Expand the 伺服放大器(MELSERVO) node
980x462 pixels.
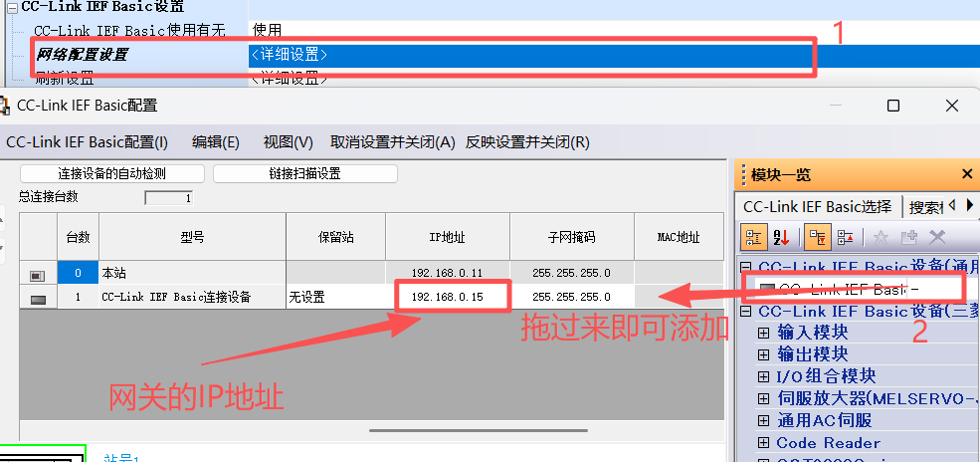pyautogui.click(x=763, y=398)
